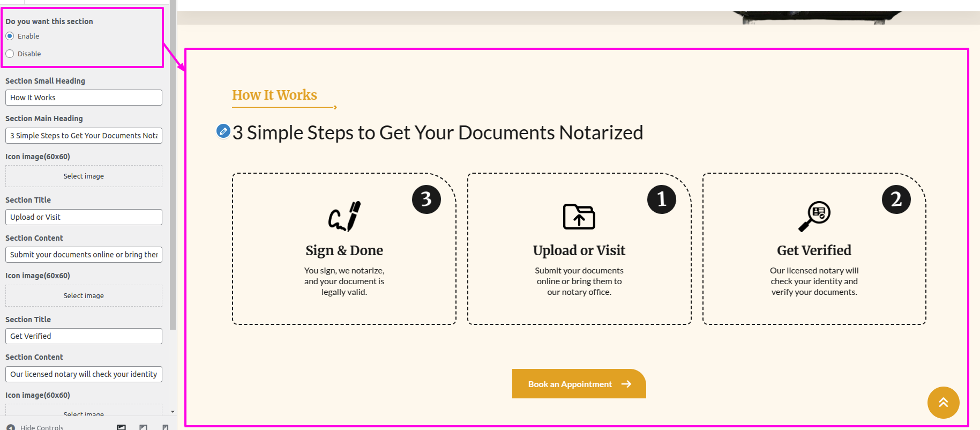Click the scroll-to-top double chevron button
980x430 pixels.
943,402
